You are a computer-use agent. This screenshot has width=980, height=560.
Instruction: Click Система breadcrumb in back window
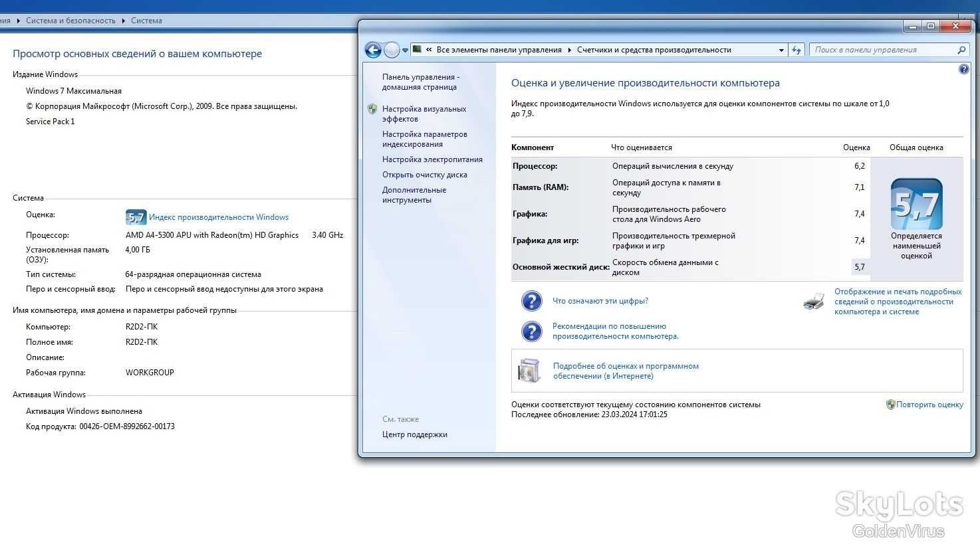[x=146, y=21]
